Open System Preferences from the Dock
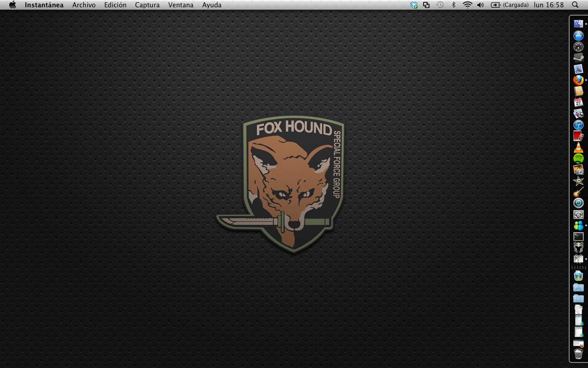 (x=578, y=214)
